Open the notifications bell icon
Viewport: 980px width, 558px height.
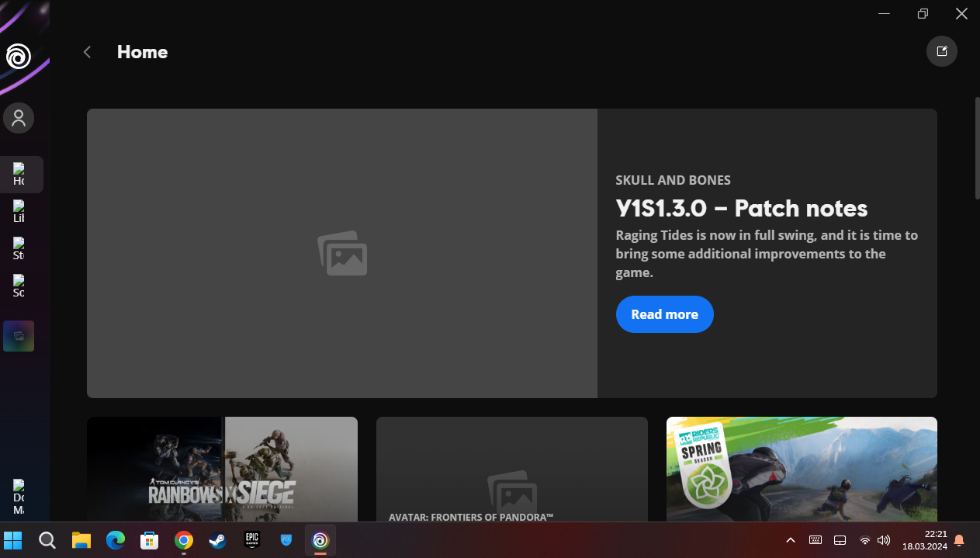960,540
